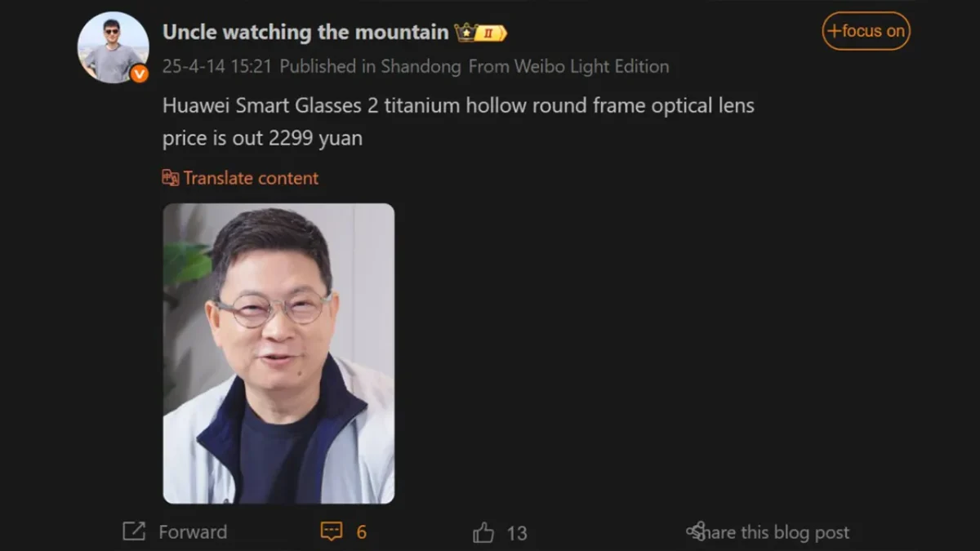Like the post with the thumbs-up icon
The image size is (980, 551).
pos(483,533)
